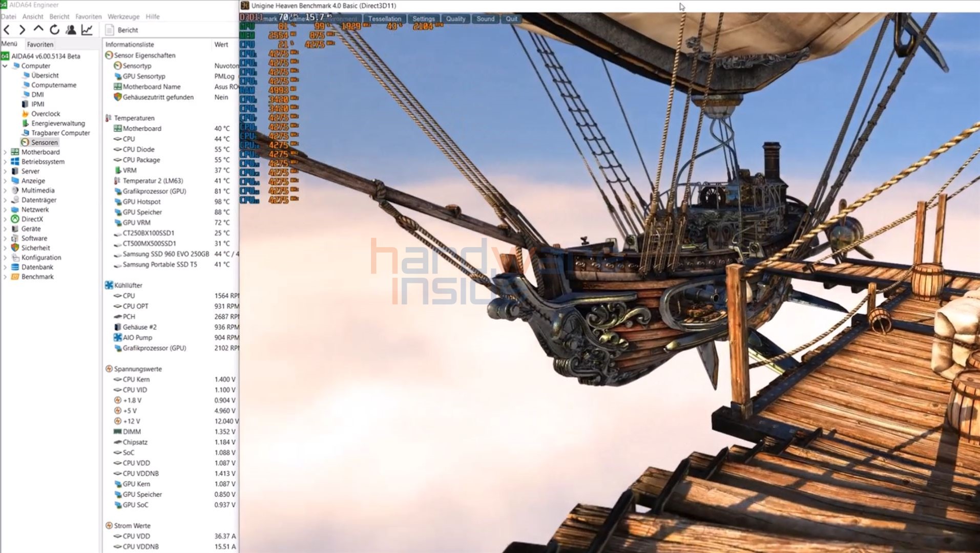Switch to the Menü tab
The height and width of the screenshot is (553, 980).
click(9, 44)
